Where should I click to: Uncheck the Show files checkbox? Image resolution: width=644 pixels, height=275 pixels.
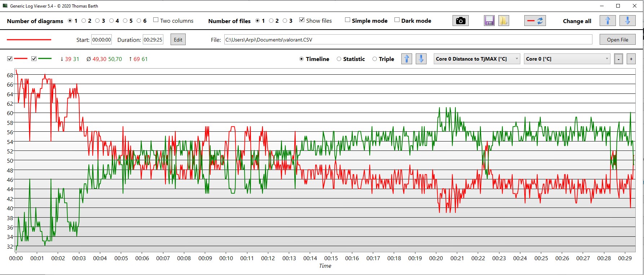click(302, 20)
